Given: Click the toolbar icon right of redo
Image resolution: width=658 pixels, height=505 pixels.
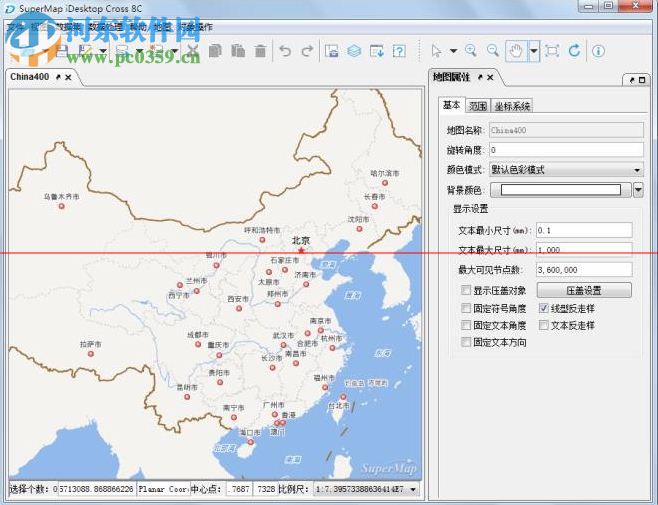Looking at the screenshot, I should [x=332, y=51].
